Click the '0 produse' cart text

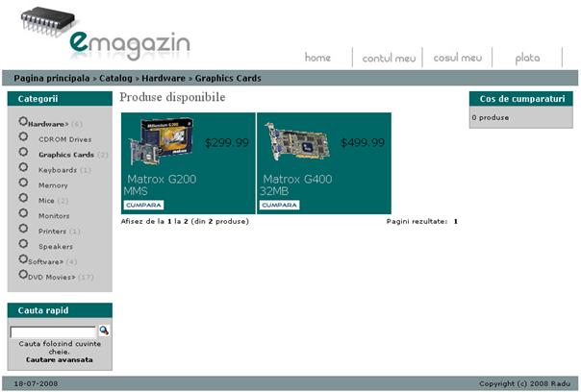(x=491, y=118)
